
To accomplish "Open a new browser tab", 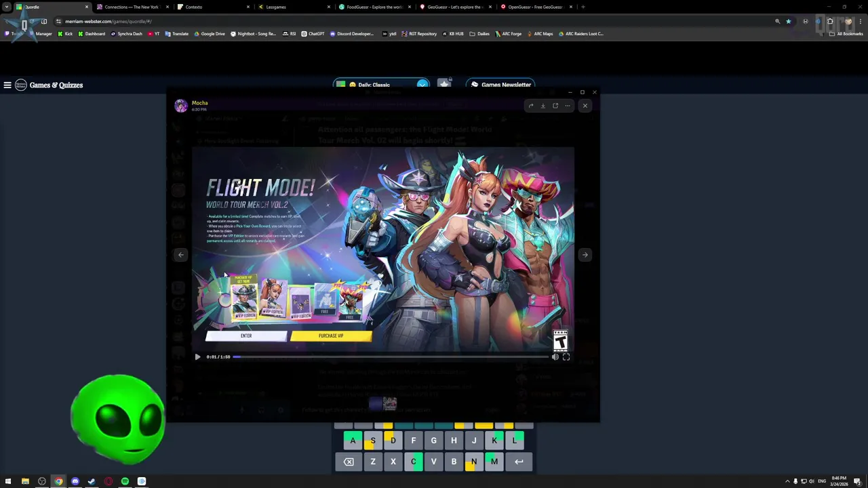I will [x=583, y=7].
